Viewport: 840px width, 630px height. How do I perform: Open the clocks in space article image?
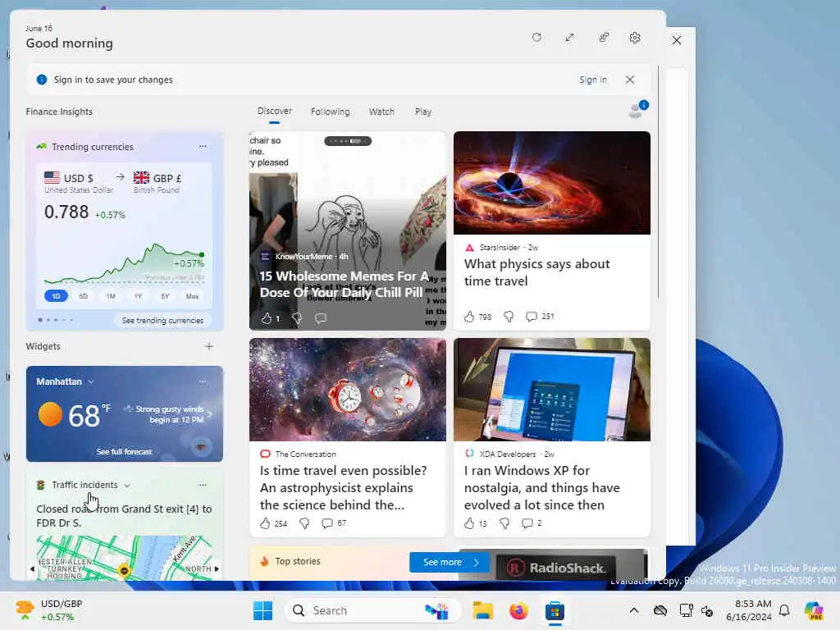348,390
